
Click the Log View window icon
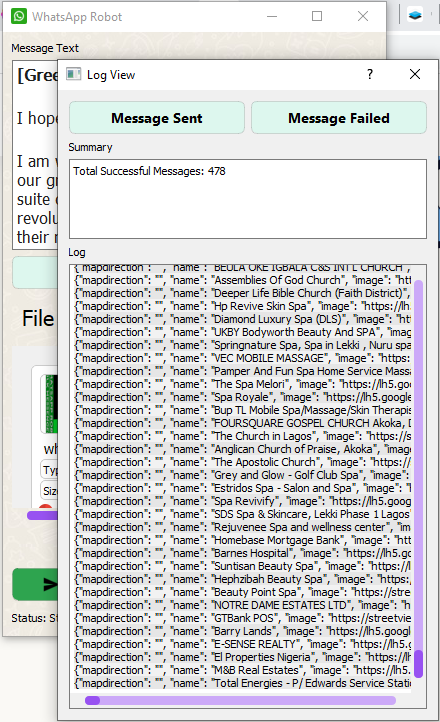(x=73, y=74)
